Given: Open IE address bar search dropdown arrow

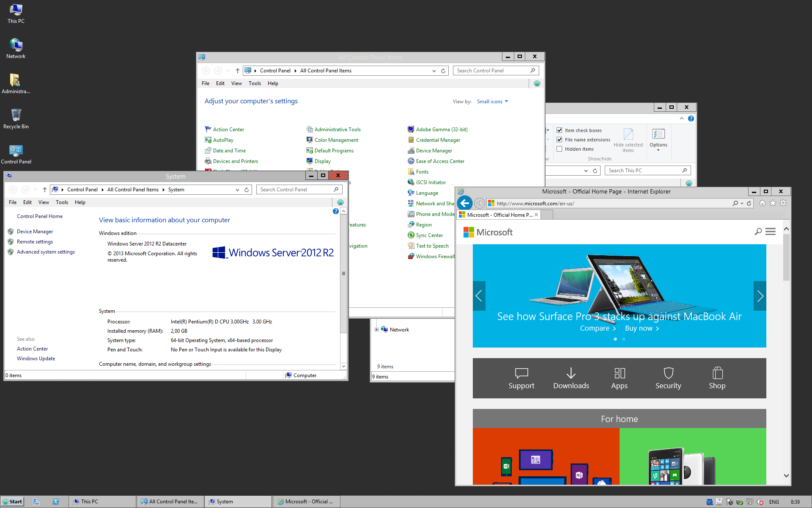Looking at the screenshot, I should click(x=742, y=204).
